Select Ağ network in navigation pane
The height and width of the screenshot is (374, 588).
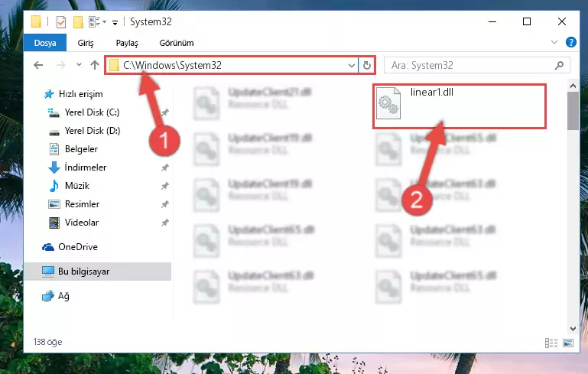56,296
